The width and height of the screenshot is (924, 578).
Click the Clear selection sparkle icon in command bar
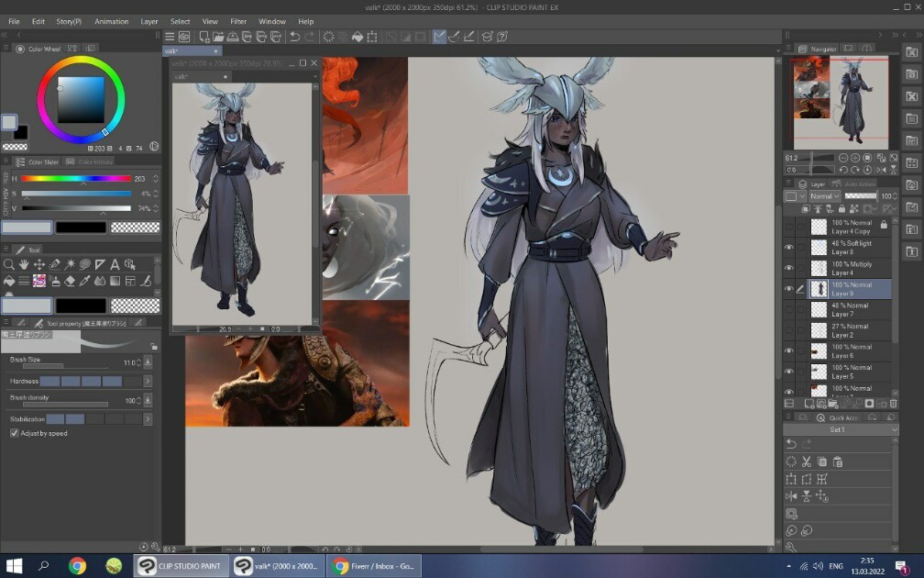pyautogui.click(x=329, y=37)
